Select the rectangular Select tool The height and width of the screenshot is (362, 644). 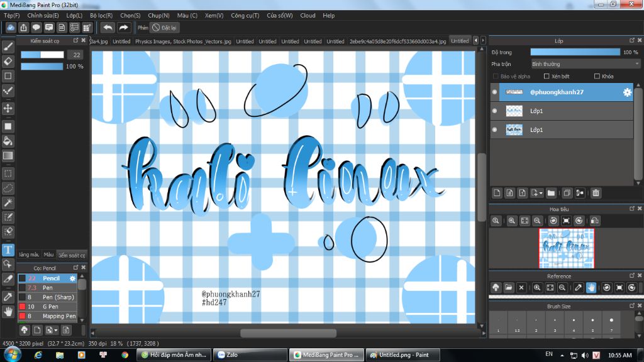tap(8, 173)
